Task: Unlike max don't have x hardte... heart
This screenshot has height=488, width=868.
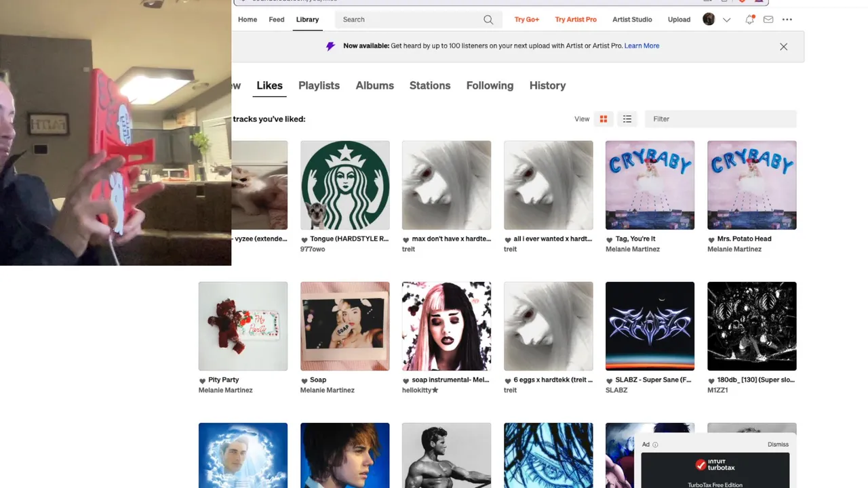Action: pos(406,240)
